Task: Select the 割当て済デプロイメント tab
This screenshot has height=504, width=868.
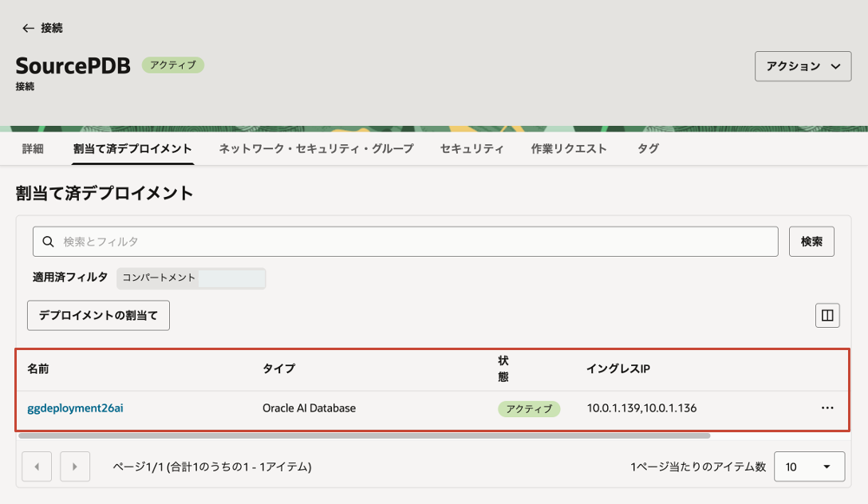Action: click(x=132, y=148)
